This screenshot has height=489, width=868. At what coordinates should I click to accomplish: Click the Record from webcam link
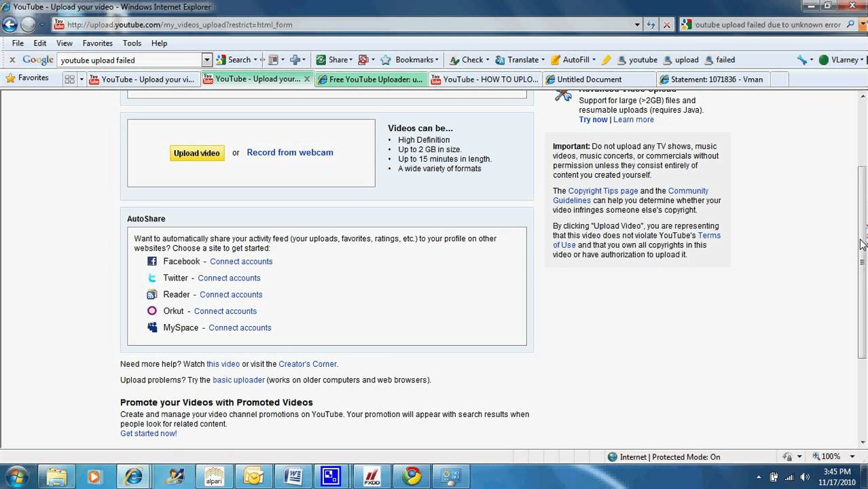pos(290,152)
